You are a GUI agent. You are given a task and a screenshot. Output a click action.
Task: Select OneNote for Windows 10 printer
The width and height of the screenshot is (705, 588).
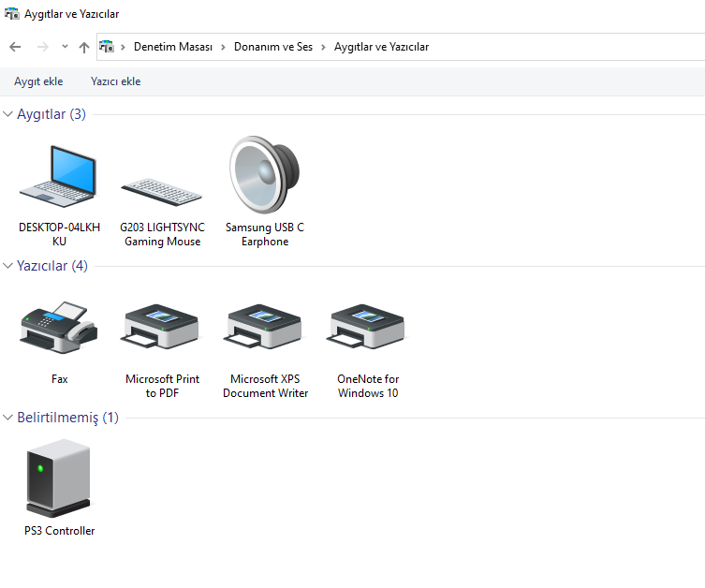(367, 328)
